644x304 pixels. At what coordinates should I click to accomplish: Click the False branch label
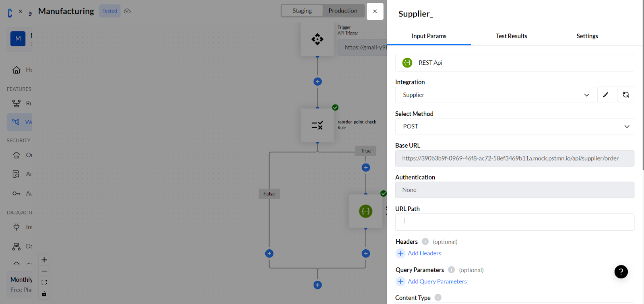pyautogui.click(x=269, y=194)
